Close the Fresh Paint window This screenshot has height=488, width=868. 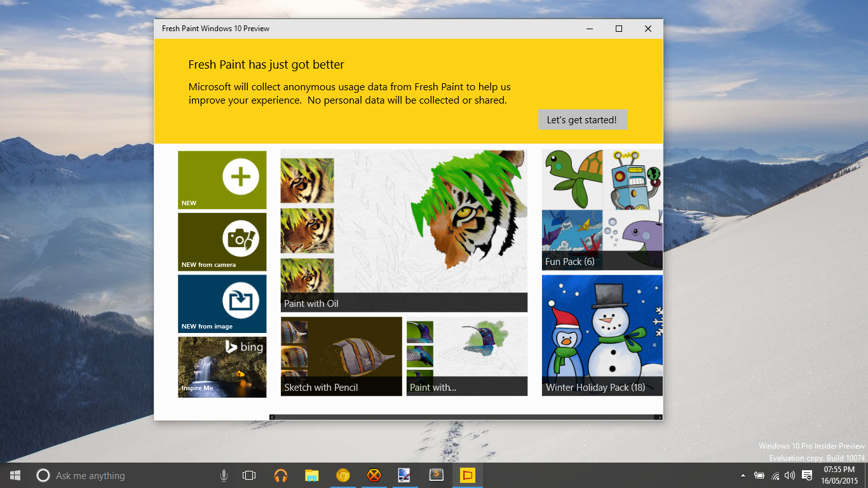(x=648, y=29)
